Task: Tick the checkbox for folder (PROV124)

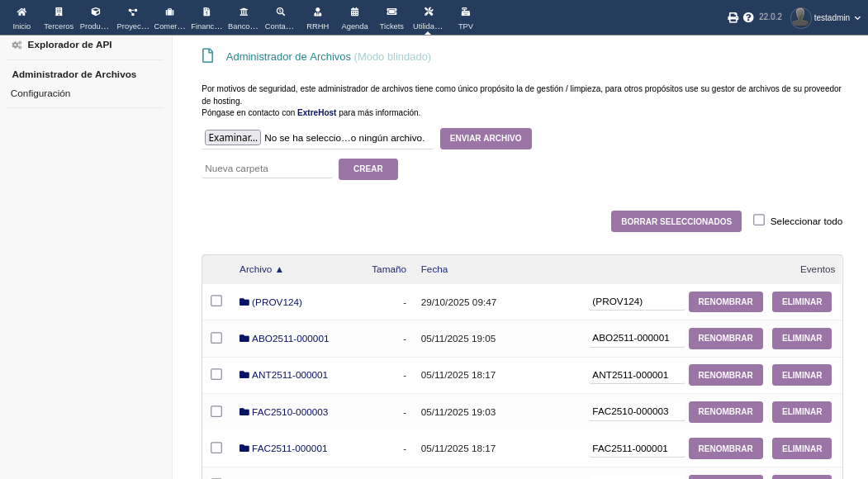Action: click(216, 301)
